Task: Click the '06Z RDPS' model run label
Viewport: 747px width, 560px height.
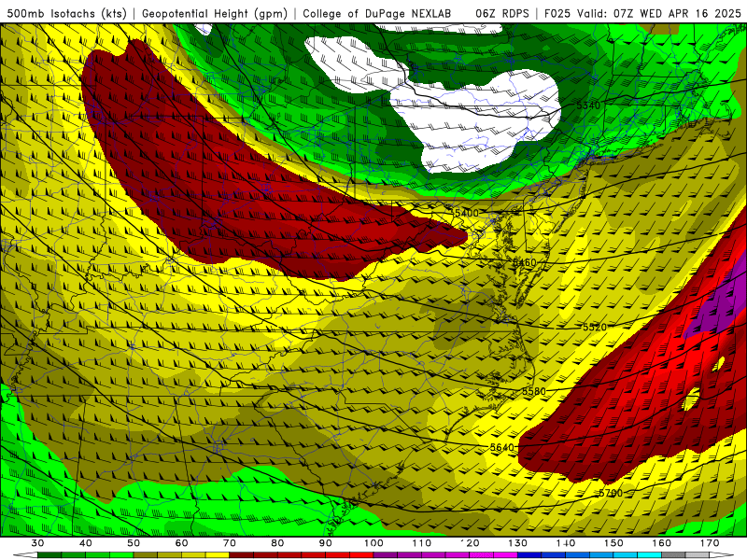Action: 501,13
